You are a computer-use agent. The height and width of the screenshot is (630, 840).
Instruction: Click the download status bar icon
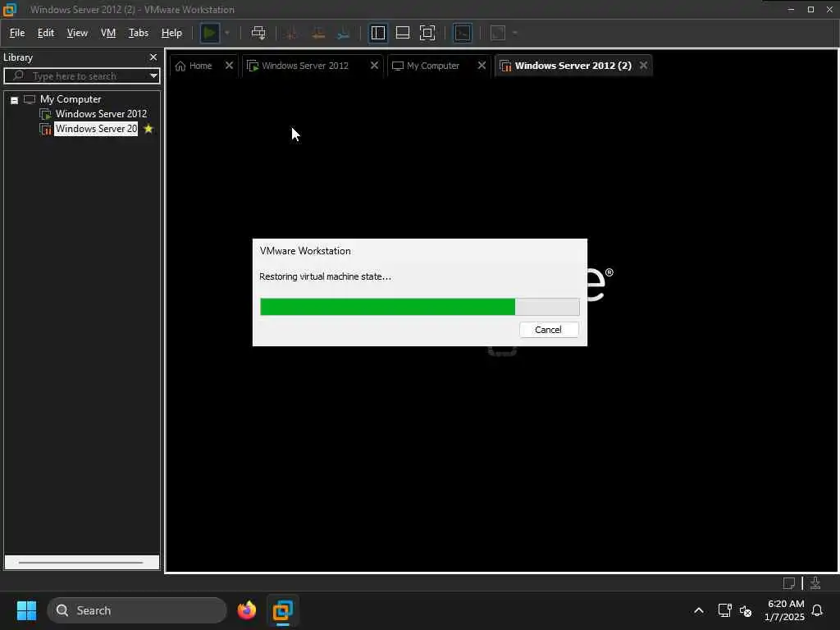pos(815,583)
